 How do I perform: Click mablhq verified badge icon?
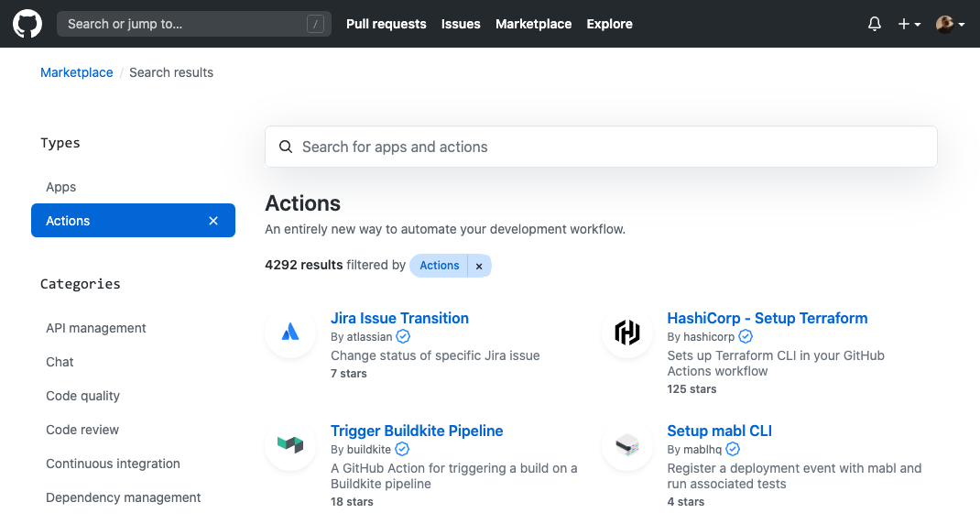pos(733,449)
